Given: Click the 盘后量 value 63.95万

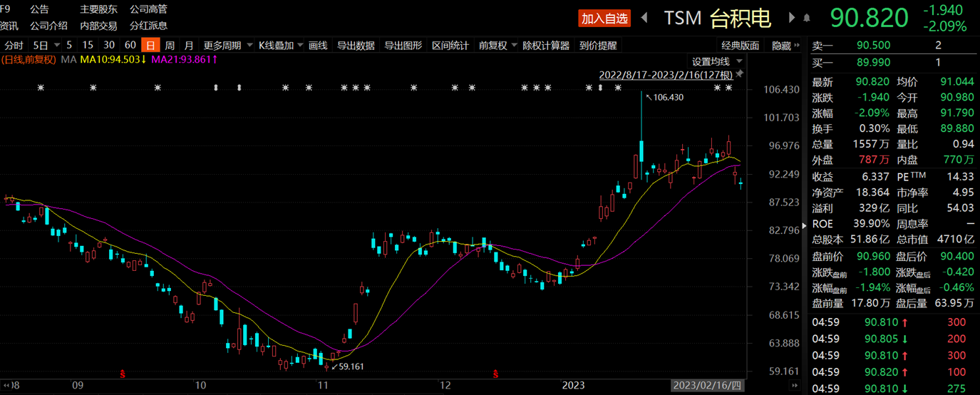Looking at the screenshot, I should click(x=954, y=303).
